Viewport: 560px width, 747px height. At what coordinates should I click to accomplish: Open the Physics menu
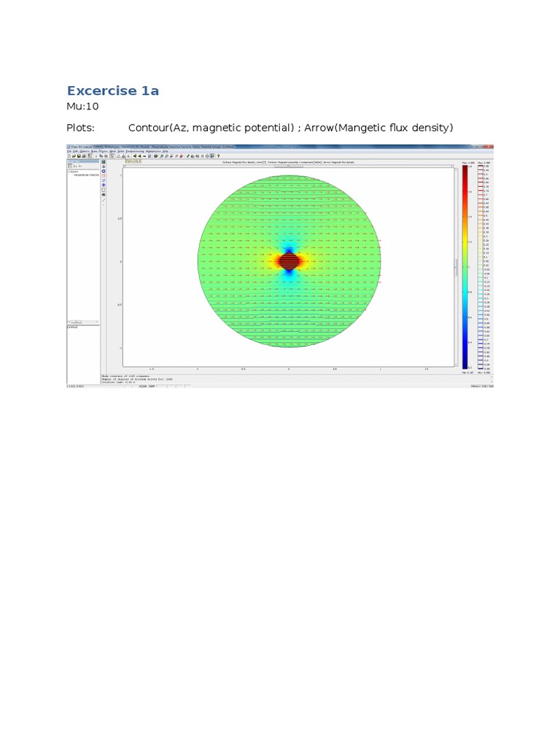click(104, 152)
